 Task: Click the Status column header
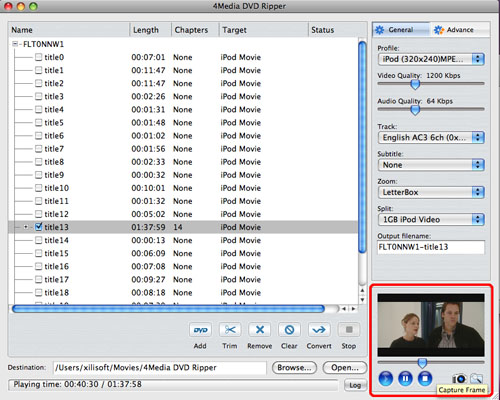[337, 30]
